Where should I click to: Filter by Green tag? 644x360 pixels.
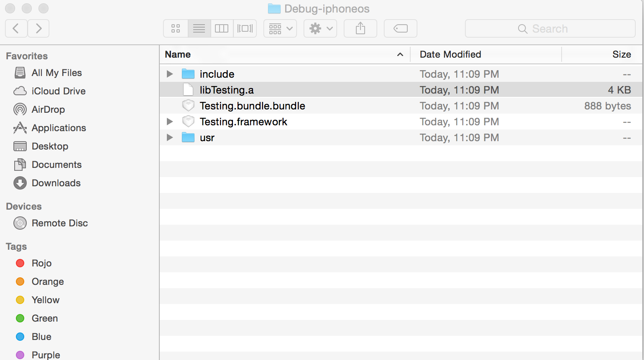coord(37,318)
